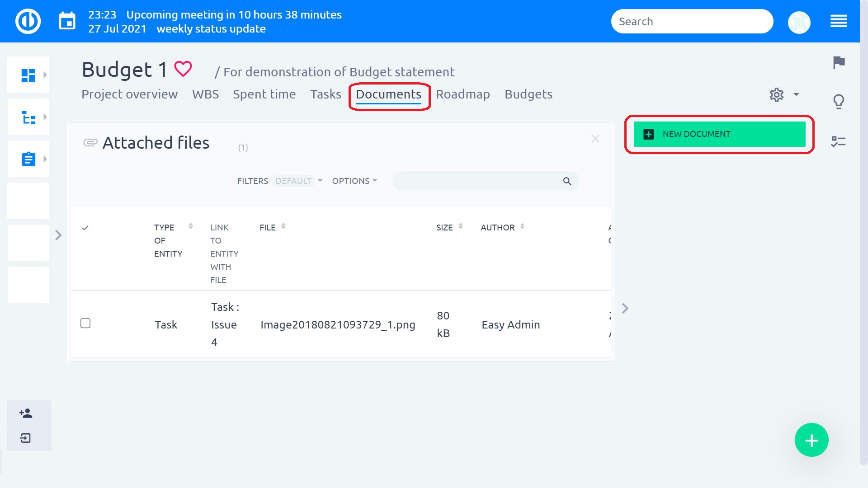Expand the OPTIONS dropdown

point(354,181)
